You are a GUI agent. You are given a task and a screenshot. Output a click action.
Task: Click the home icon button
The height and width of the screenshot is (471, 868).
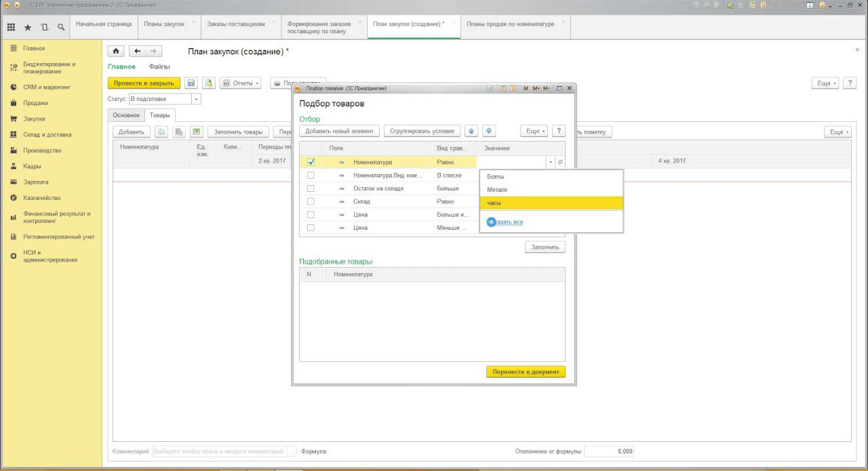click(117, 52)
